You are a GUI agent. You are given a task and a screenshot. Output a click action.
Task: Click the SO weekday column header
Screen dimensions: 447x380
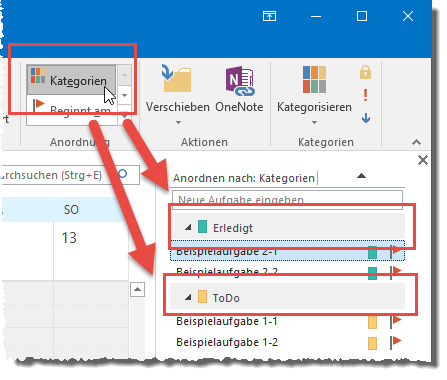[71, 210]
